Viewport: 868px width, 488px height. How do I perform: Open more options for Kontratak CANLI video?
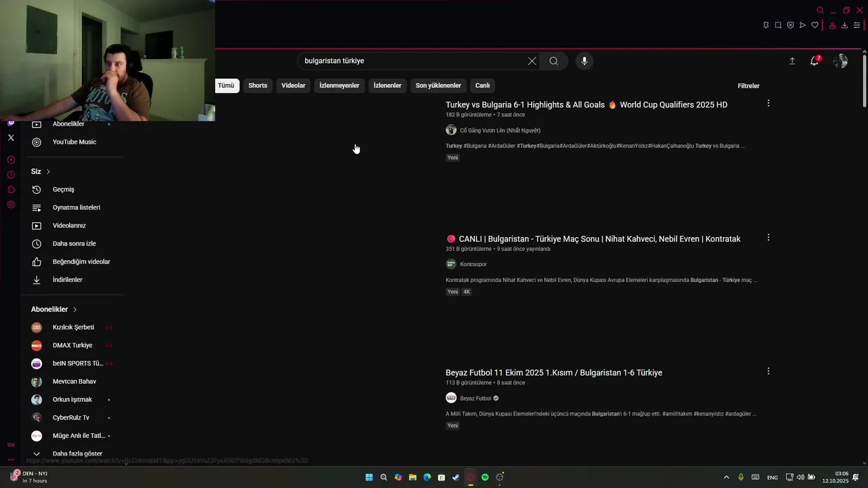click(x=768, y=238)
